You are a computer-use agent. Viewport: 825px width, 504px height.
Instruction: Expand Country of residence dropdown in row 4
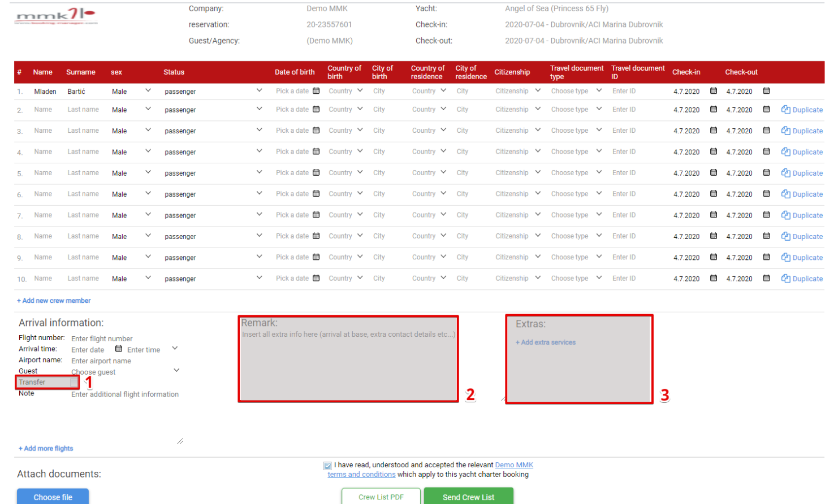[443, 151]
